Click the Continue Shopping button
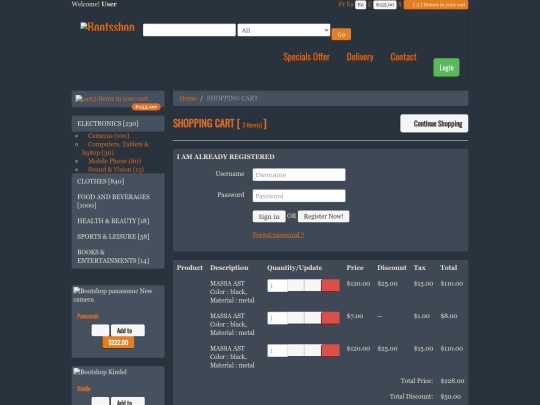Viewport: 540px width, 405px height. (x=434, y=123)
